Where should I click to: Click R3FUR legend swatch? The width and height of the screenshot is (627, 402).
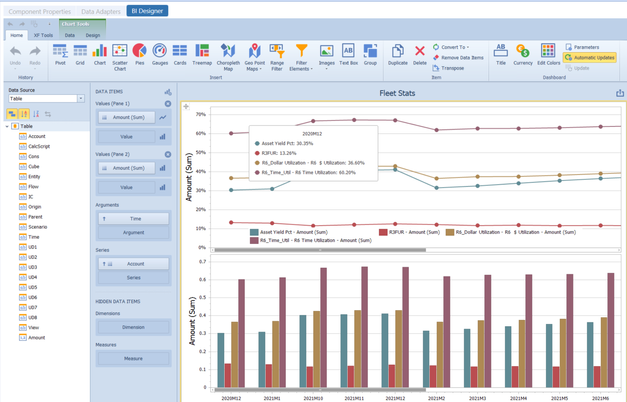[383, 232]
